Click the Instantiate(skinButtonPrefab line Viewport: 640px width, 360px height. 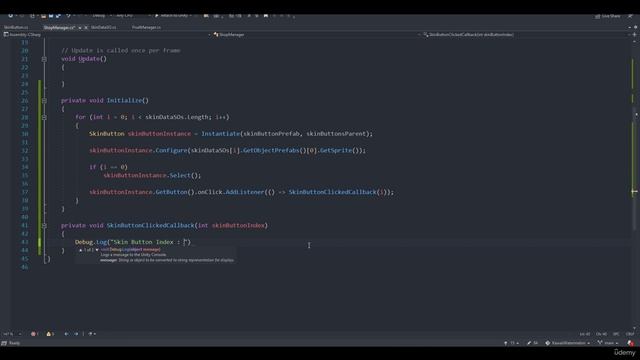(231, 134)
